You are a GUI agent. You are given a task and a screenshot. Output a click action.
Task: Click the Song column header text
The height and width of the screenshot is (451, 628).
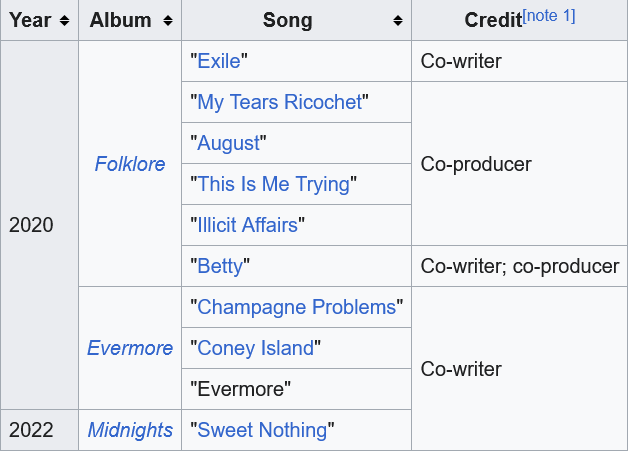click(x=287, y=20)
